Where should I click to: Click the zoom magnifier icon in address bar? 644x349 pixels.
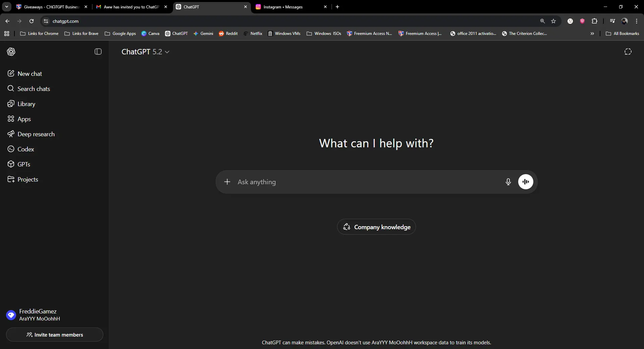pyautogui.click(x=542, y=21)
